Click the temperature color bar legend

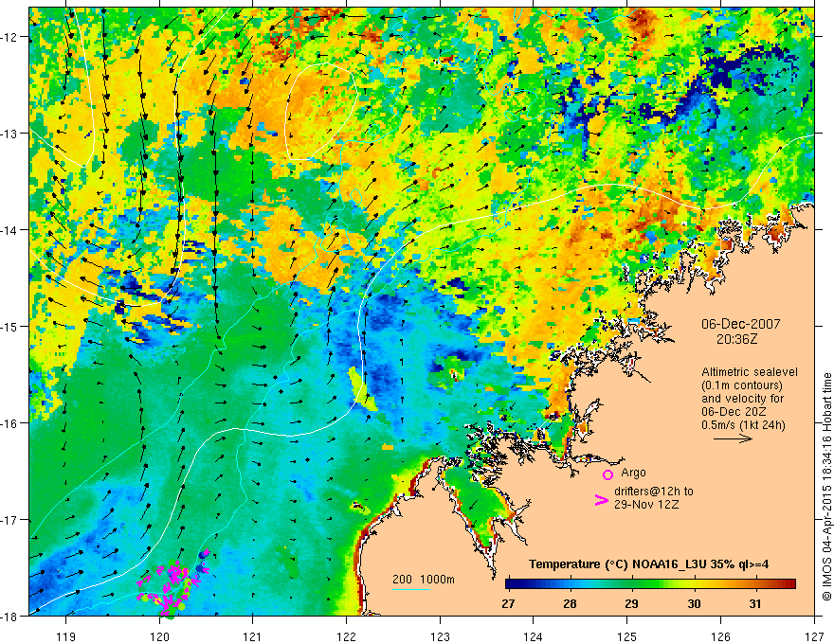650,584
